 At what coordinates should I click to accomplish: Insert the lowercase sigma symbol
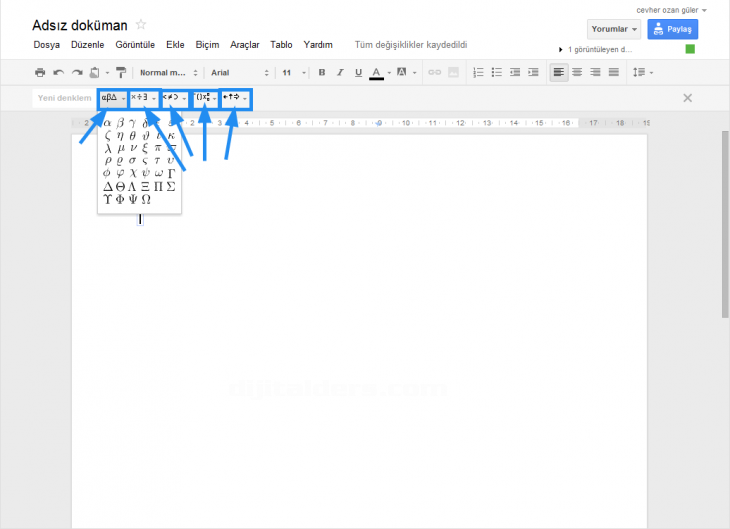(133, 161)
